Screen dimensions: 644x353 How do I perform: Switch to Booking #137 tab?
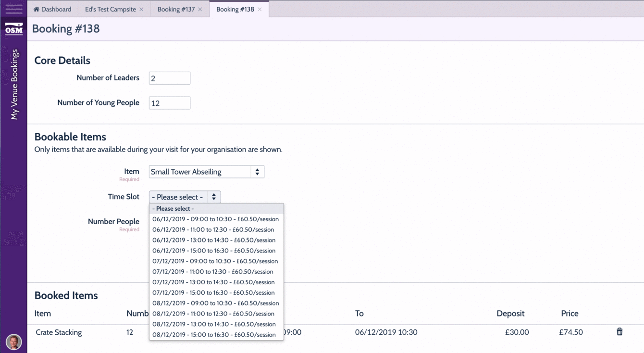176,9
